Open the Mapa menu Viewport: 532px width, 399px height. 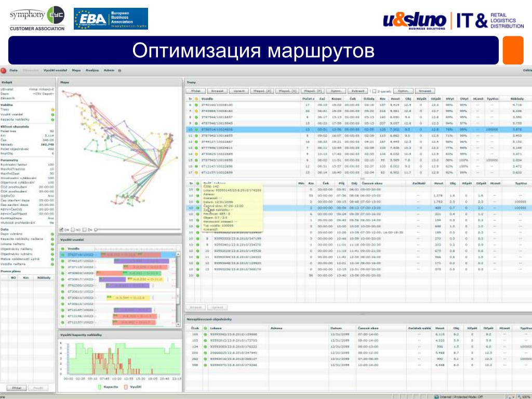pyautogui.click(x=76, y=70)
